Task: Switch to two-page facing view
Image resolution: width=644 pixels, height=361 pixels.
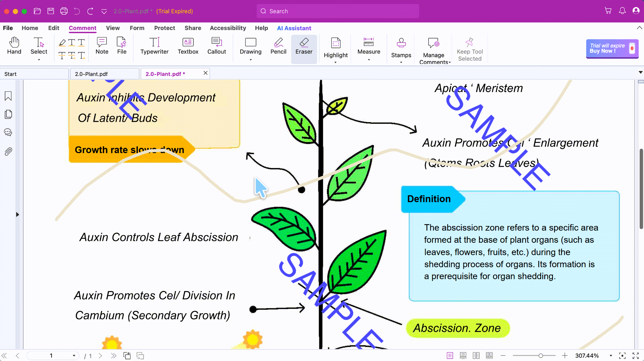Action: tap(476, 356)
